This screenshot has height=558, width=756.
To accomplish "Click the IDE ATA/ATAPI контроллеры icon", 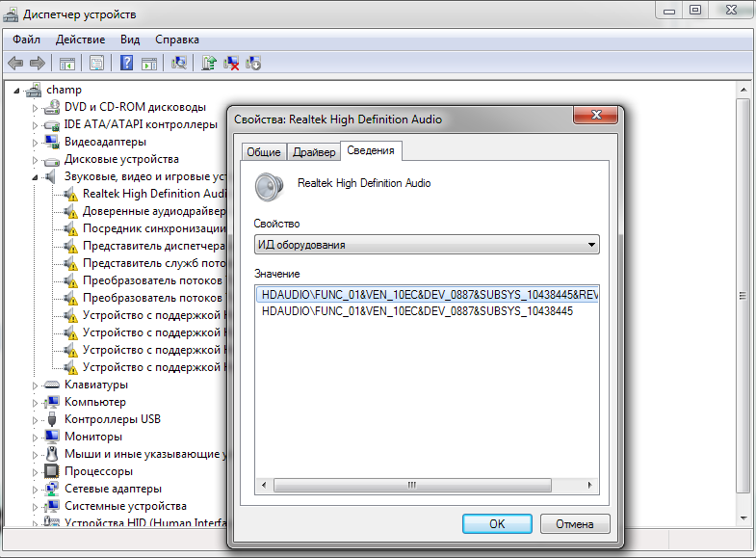I will [52, 125].
